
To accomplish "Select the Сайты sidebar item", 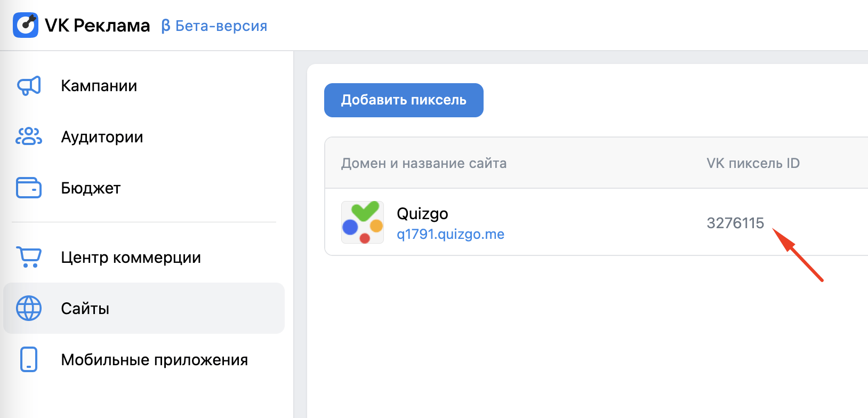I will tap(144, 308).
